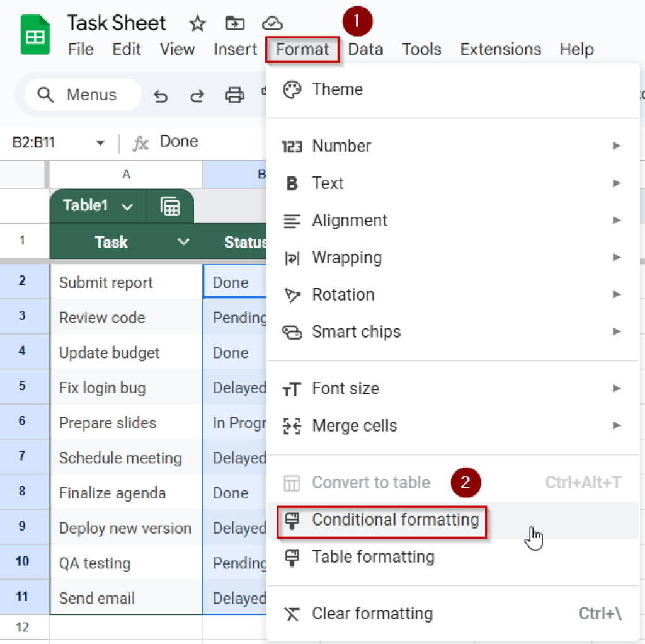Select Conditional formatting from Format menu

pos(395,520)
